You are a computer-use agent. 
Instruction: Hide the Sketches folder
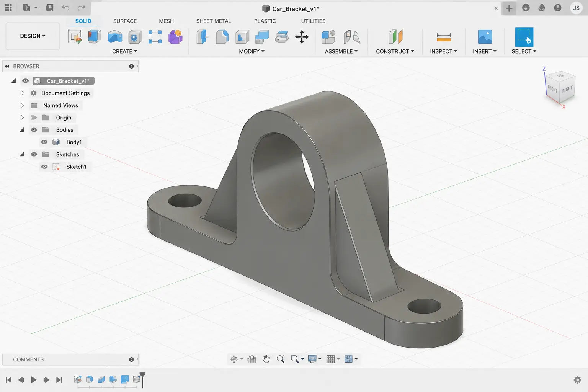click(x=34, y=154)
